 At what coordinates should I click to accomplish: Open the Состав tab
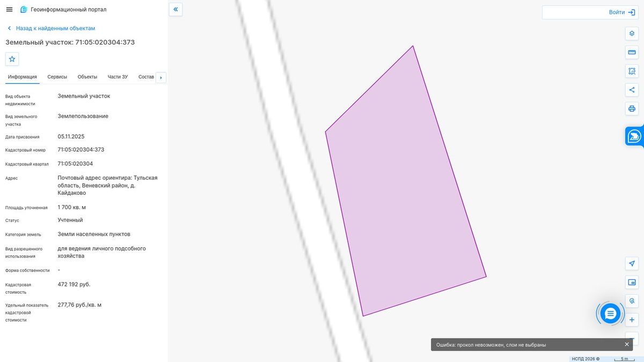click(x=146, y=77)
